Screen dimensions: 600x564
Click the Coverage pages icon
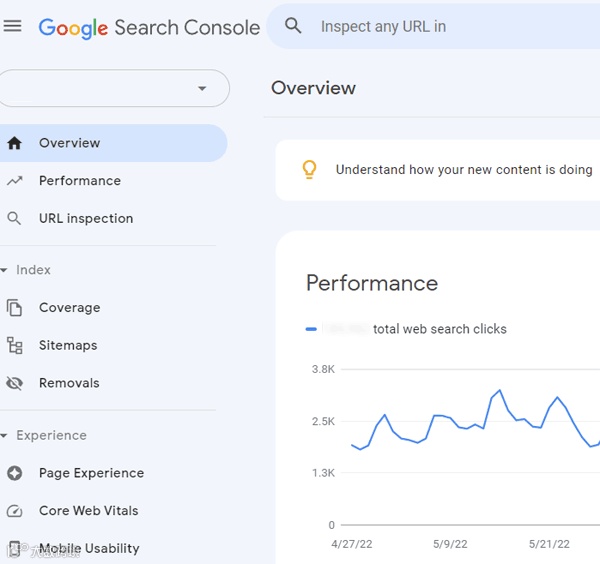coord(14,308)
